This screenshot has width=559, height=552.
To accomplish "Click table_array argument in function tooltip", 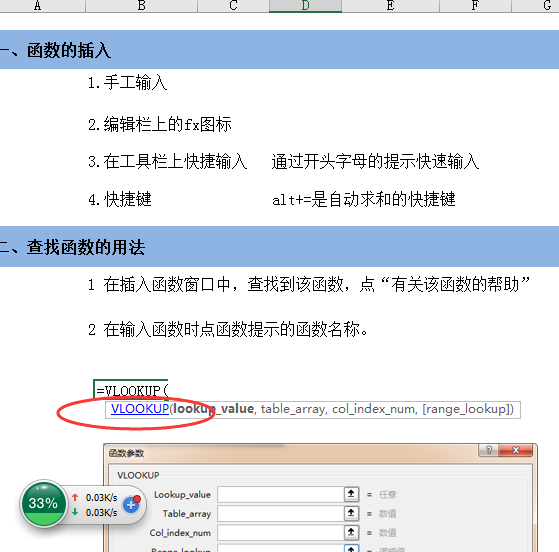I will click(x=293, y=409).
